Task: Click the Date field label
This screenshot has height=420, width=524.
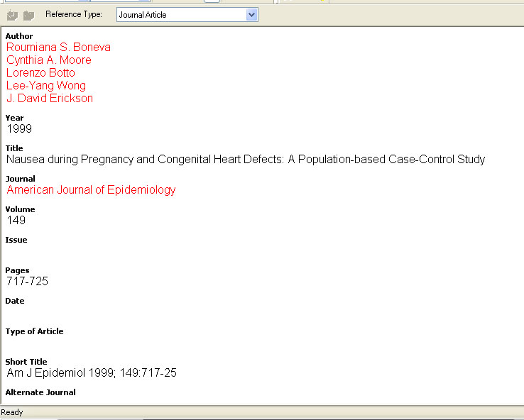Action: pyautogui.click(x=15, y=301)
